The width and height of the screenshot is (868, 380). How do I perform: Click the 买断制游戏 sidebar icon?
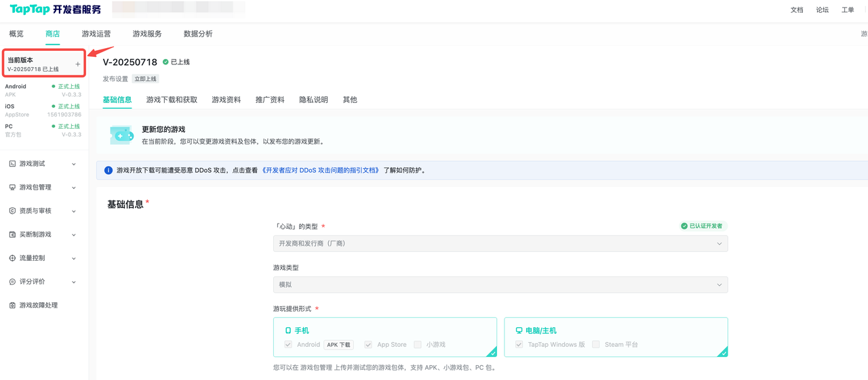coord(12,235)
